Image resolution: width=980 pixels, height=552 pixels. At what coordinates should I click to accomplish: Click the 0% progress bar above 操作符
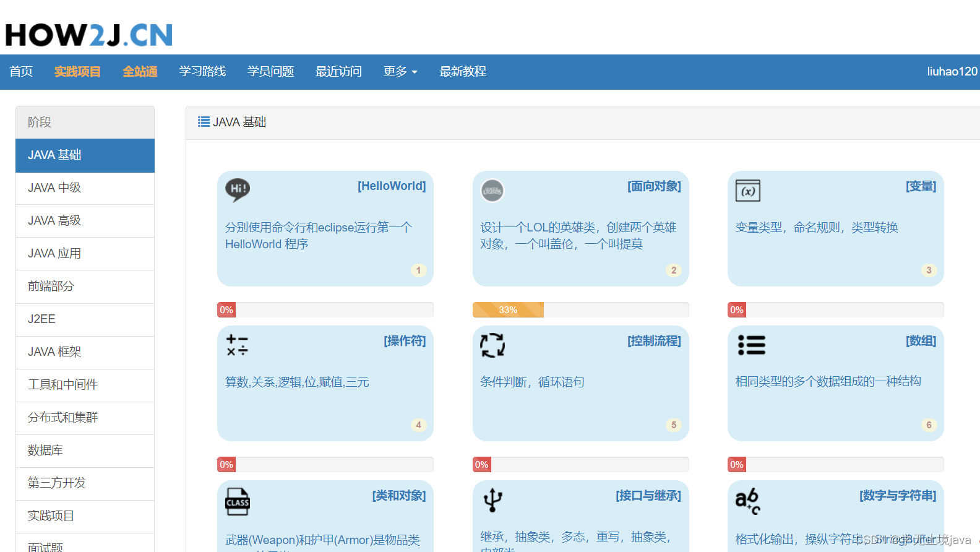pyautogui.click(x=325, y=310)
